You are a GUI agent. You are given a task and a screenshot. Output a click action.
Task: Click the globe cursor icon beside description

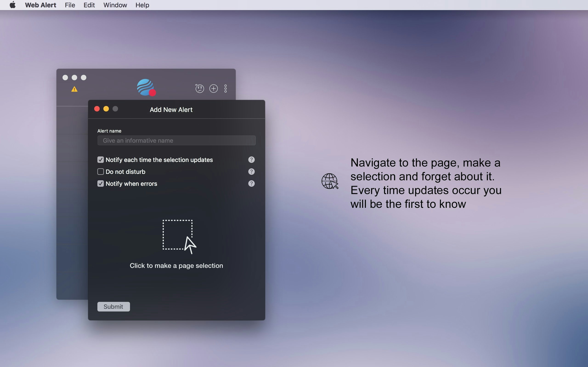click(x=330, y=181)
